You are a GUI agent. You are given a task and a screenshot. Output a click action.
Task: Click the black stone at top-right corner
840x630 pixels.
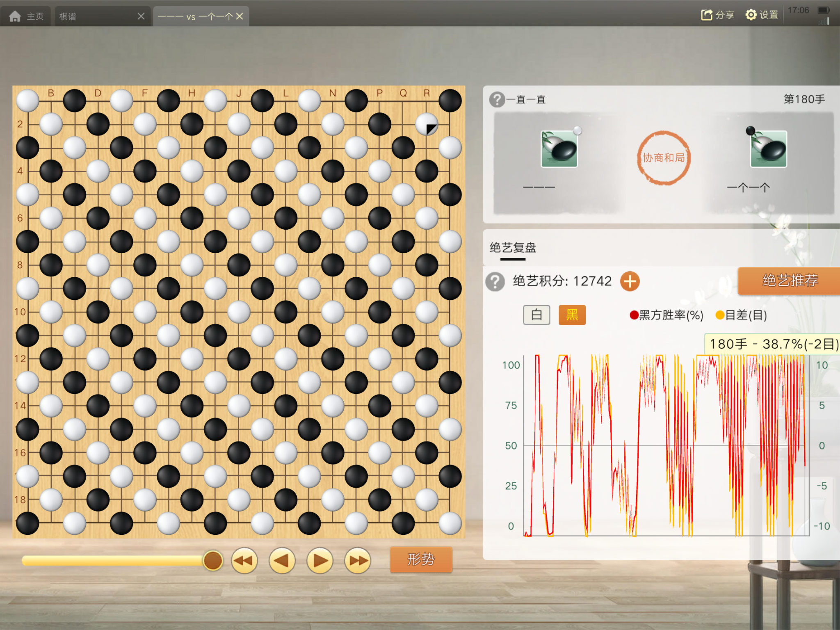[450, 101]
